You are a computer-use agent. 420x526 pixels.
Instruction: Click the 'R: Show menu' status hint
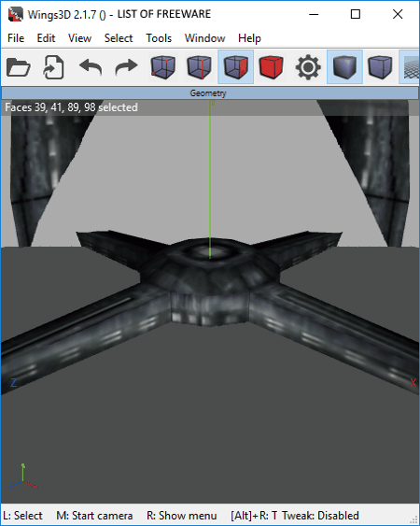pos(182,516)
